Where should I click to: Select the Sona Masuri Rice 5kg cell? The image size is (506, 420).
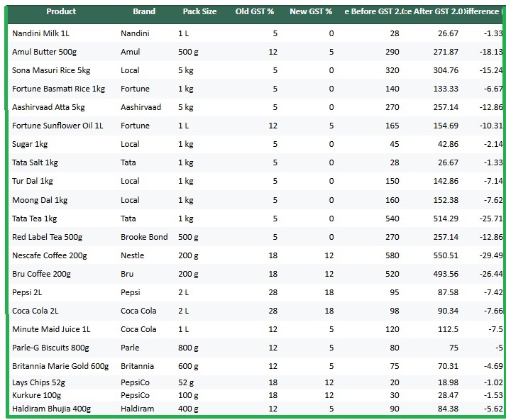click(51, 71)
